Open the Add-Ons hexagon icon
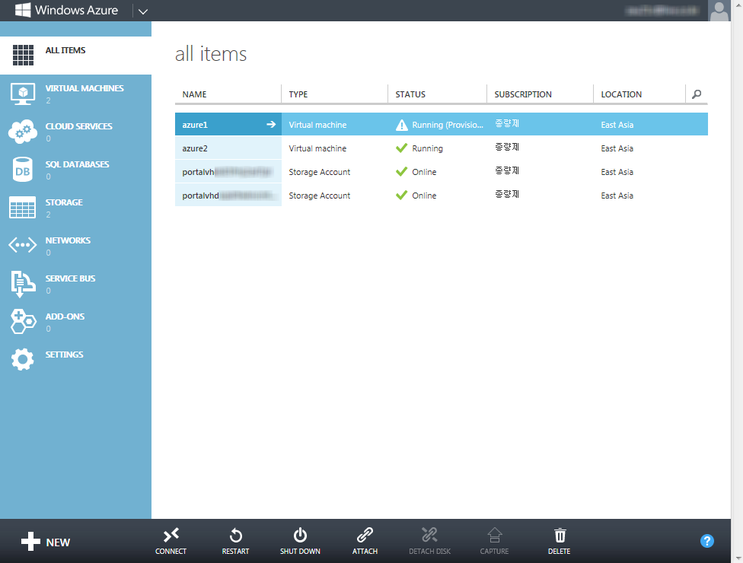Image resolution: width=743 pixels, height=563 pixels. click(23, 322)
